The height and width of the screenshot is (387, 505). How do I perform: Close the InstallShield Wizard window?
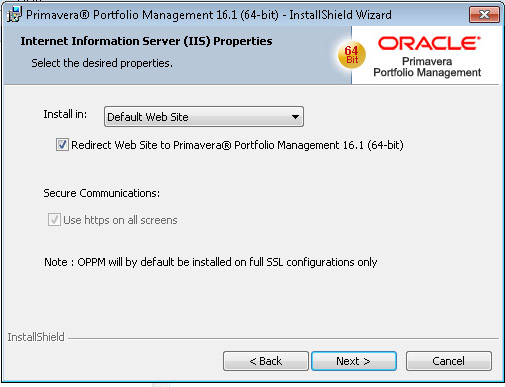tap(484, 14)
